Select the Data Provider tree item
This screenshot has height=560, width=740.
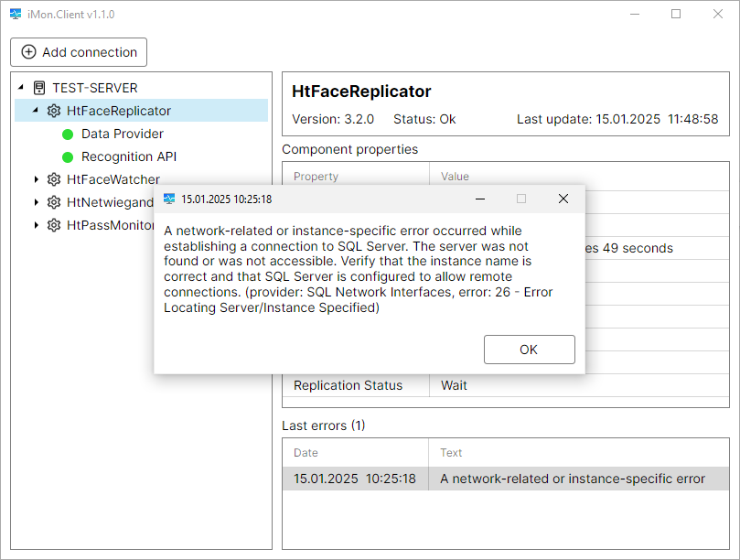pos(122,134)
